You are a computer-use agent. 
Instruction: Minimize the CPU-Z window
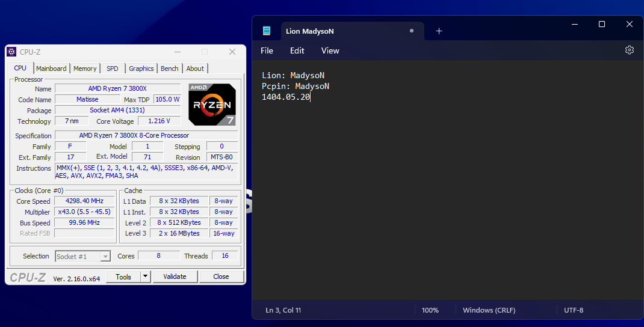(x=178, y=52)
